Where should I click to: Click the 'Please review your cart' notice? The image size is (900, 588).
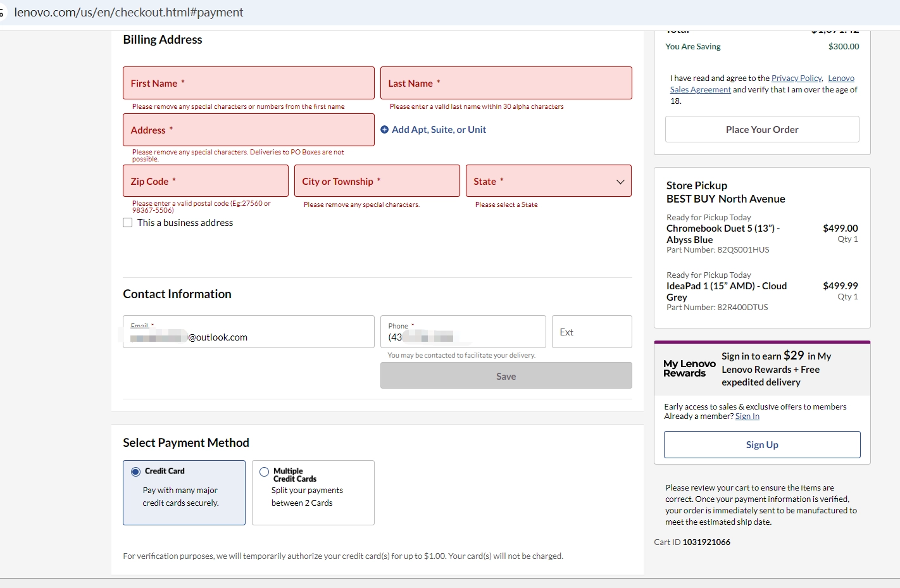(x=761, y=505)
